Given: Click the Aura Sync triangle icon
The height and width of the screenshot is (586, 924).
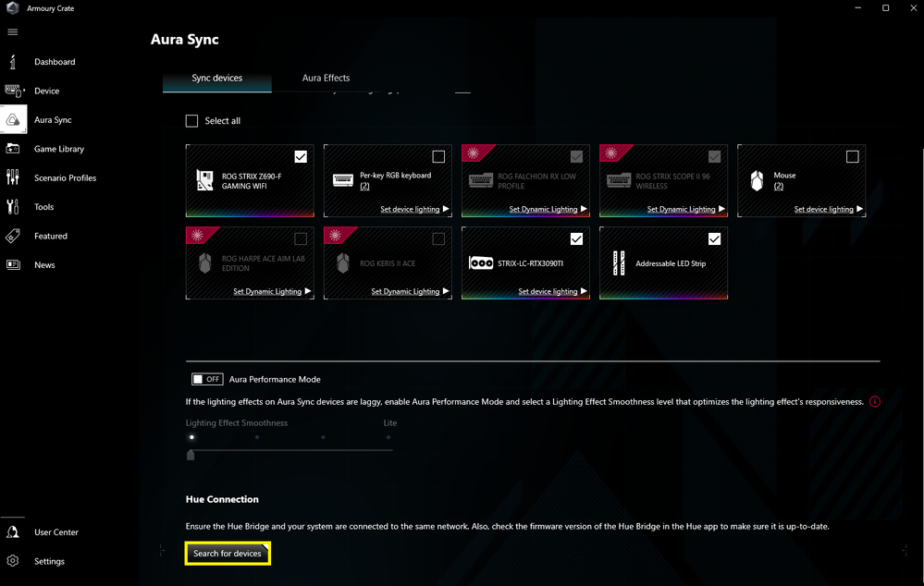Looking at the screenshot, I should [x=12, y=119].
